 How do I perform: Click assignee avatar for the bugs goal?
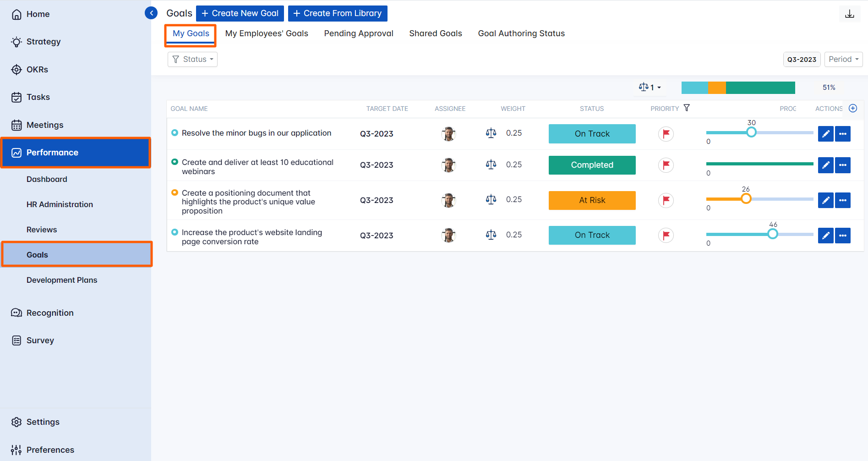448,134
